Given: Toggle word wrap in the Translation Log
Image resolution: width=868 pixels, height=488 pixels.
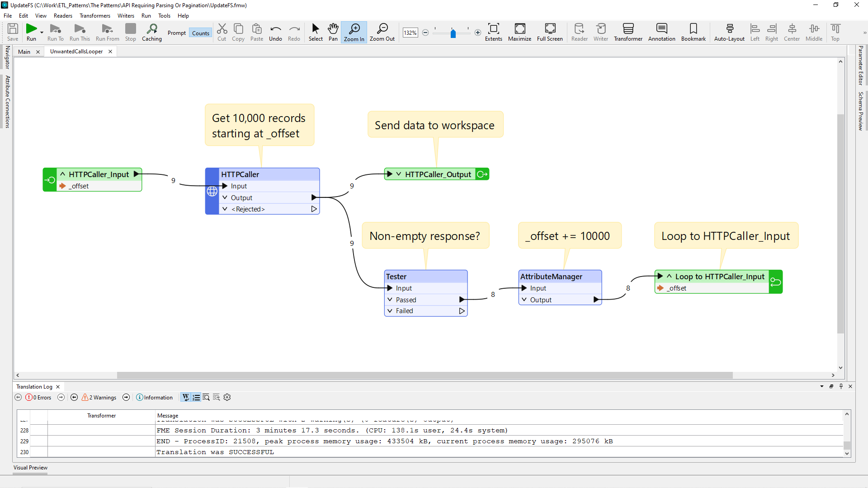Looking at the screenshot, I should [186, 397].
